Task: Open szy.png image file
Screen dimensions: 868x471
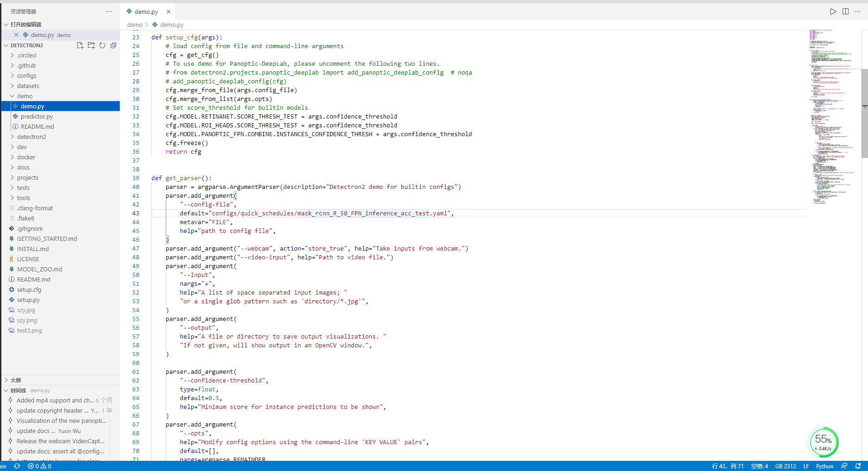Action: pyautogui.click(x=27, y=320)
